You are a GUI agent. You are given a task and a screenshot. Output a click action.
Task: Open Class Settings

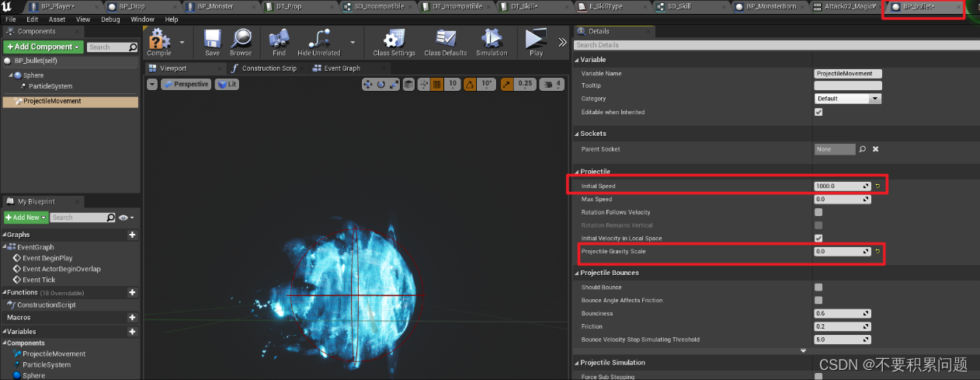tap(394, 41)
